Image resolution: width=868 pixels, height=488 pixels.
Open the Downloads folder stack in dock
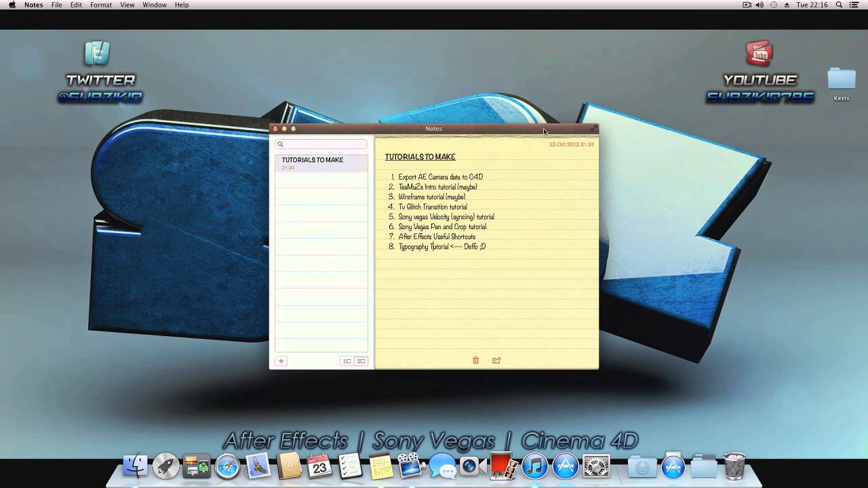[642, 466]
